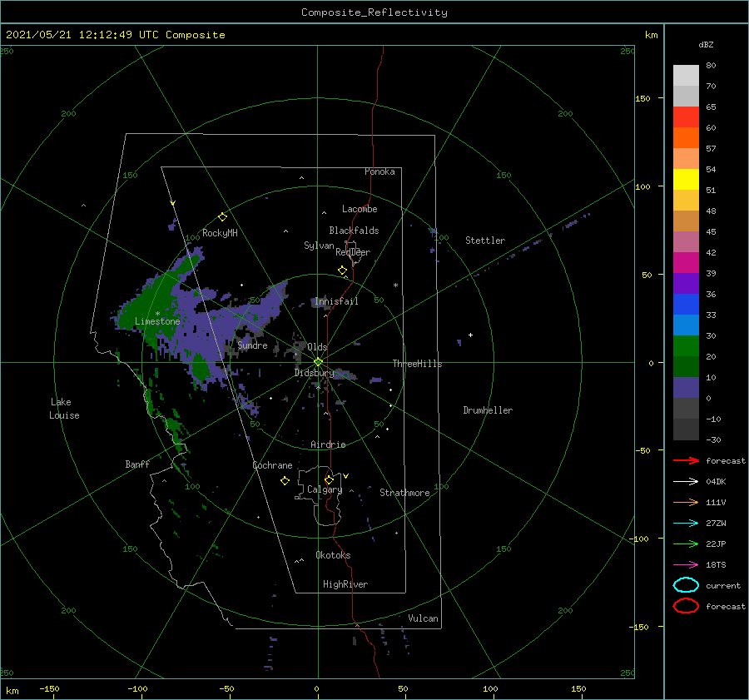This screenshot has height=700, width=749.
Task: Click the asterisk marker above Limestone
Action: click(x=157, y=314)
